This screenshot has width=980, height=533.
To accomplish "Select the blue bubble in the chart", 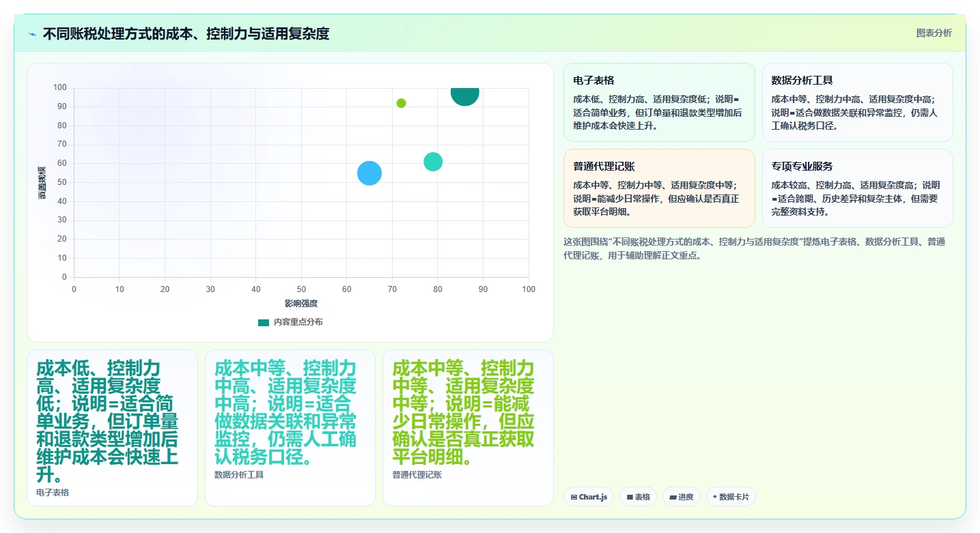I will (369, 173).
